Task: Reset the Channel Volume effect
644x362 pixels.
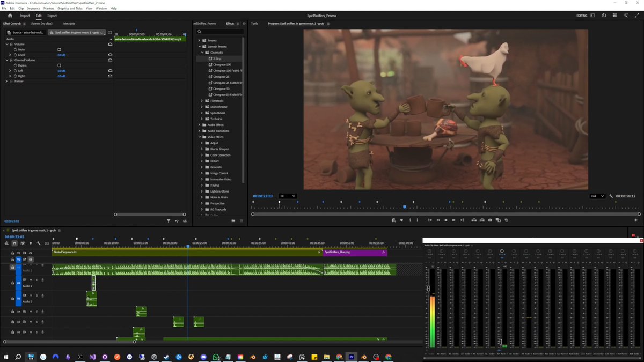Action: pos(110,60)
